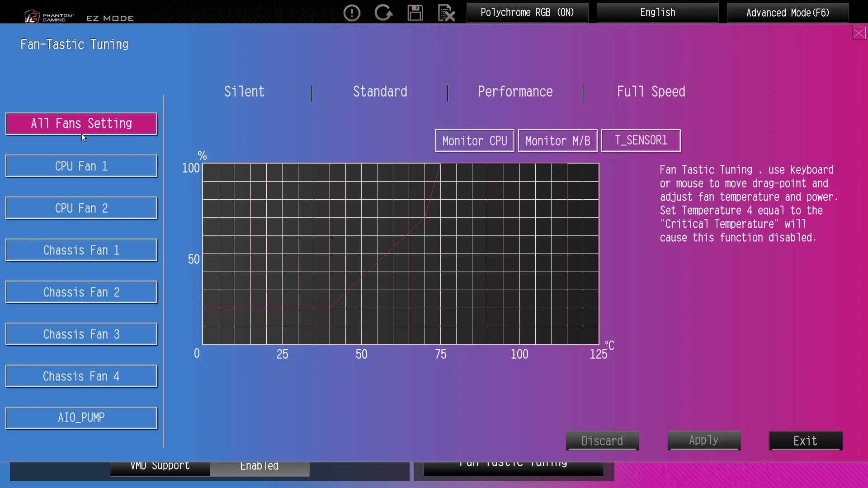Toggle Polychrome RGB (ON) button

(x=527, y=13)
